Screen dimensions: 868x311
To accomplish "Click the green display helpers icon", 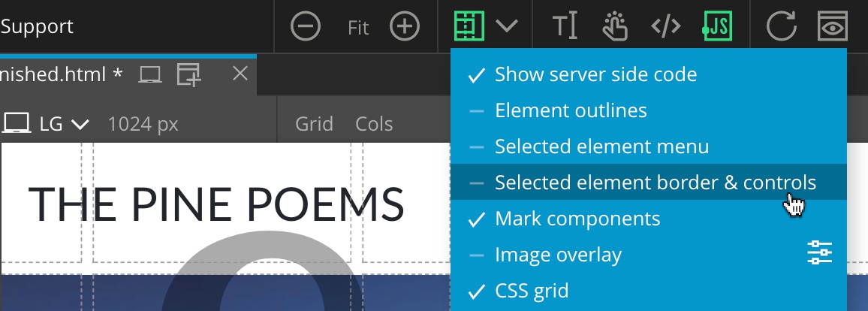I will pos(469,26).
